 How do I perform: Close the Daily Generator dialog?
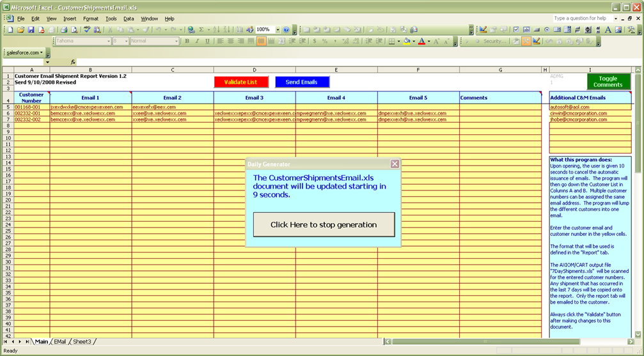[x=395, y=164]
